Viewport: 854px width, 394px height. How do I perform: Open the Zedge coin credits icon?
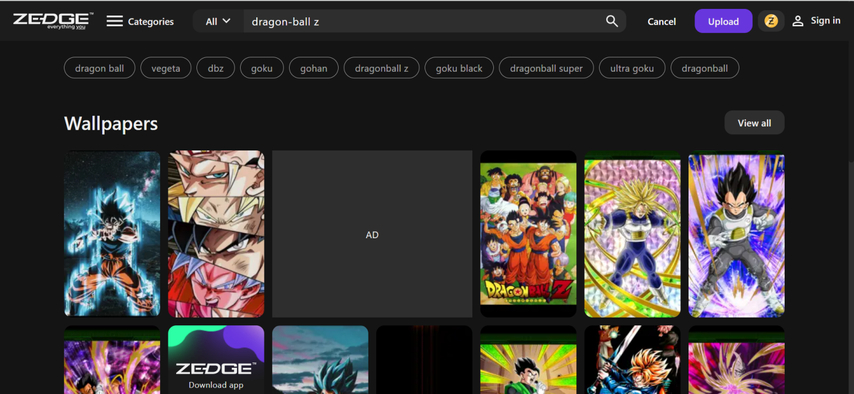pos(771,21)
